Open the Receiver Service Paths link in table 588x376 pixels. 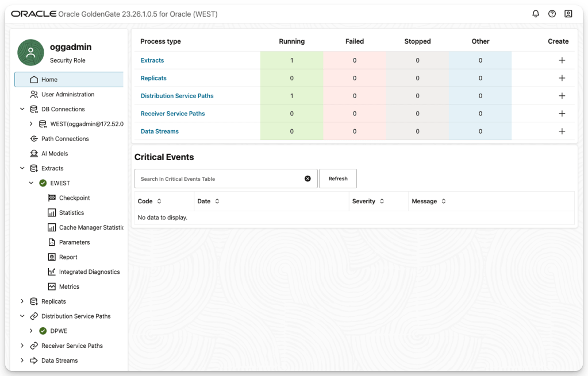point(172,114)
